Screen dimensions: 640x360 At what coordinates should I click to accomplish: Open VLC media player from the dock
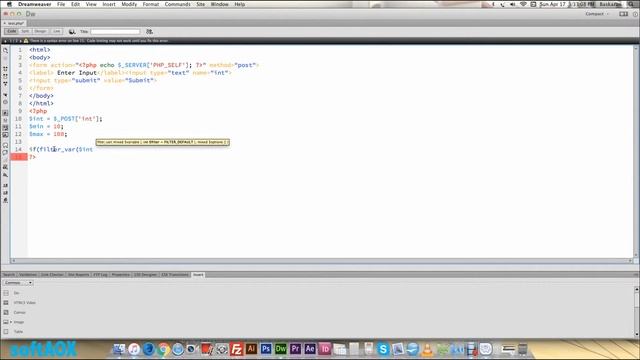click(x=427, y=349)
